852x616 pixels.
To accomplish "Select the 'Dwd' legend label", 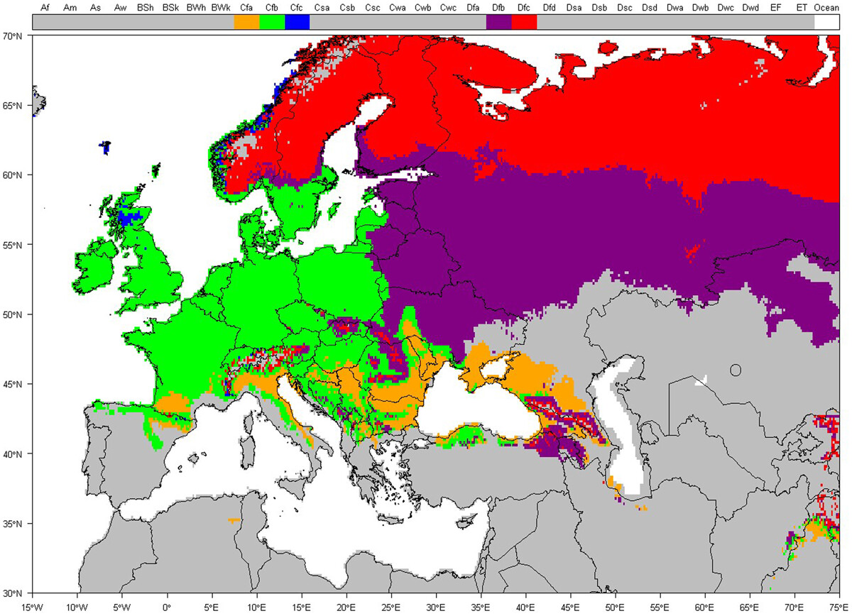I will (x=751, y=8).
